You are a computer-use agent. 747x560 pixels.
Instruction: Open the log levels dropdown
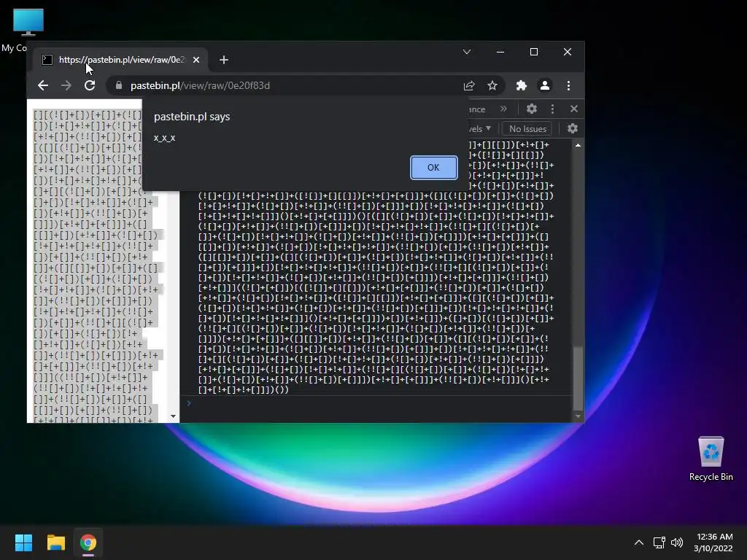pos(479,128)
